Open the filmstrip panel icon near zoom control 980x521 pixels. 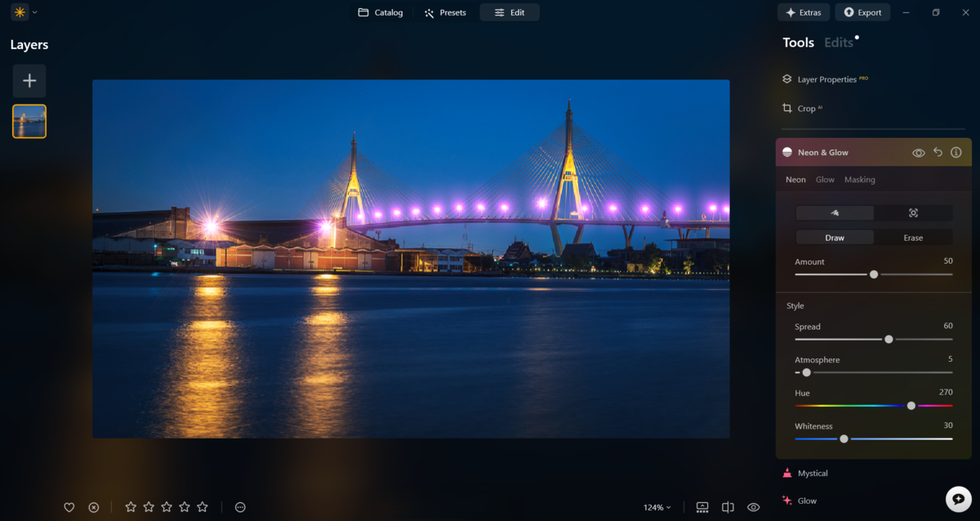click(x=702, y=507)
